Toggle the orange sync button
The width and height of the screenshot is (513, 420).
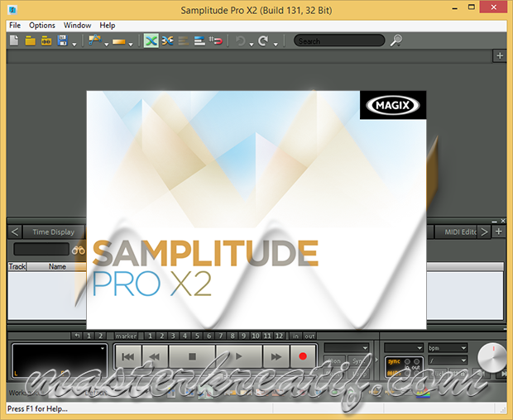click(394, 362)
